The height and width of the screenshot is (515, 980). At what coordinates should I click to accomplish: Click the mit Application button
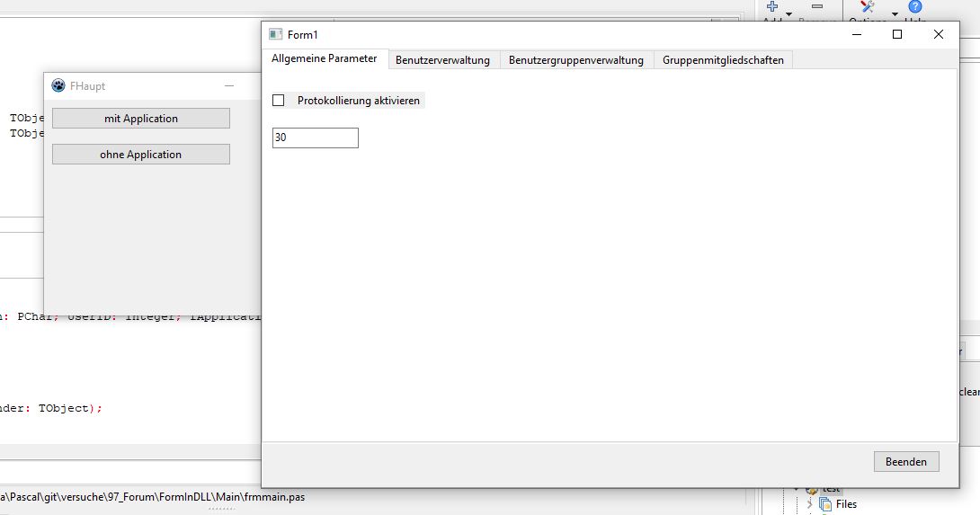141,119
